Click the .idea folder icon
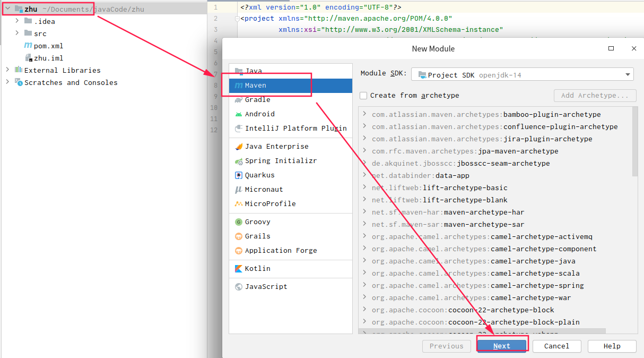The width and height of the screenshot is (644, 358). 28,21
